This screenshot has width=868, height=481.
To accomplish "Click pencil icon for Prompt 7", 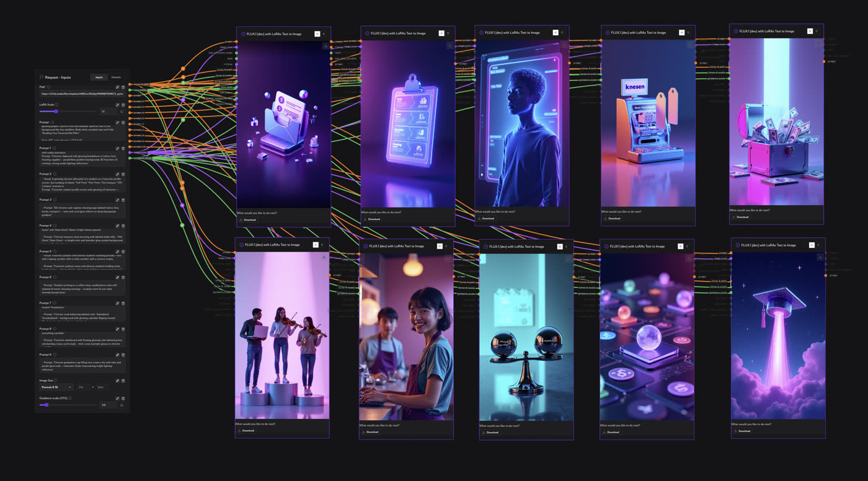I will [x=117, y=303].
